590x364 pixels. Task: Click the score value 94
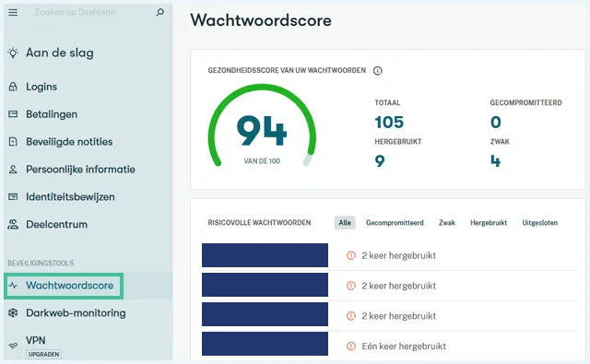tap(262, 131)
